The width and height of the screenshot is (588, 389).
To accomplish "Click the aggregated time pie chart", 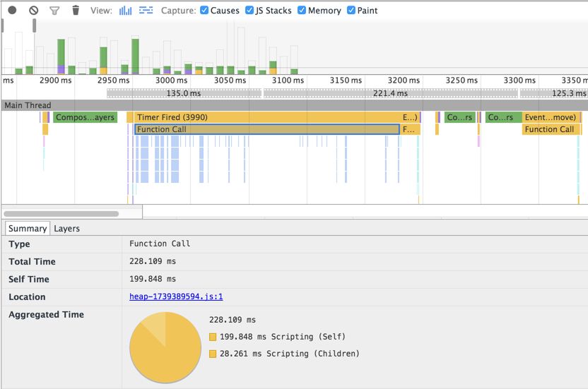I will 165,347.
